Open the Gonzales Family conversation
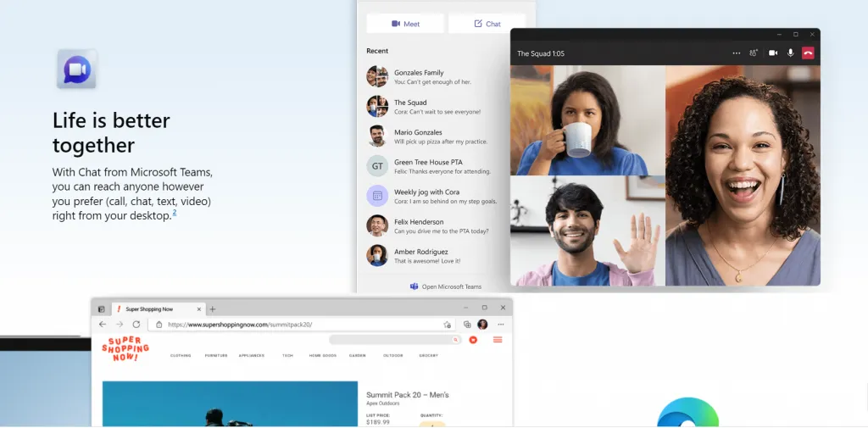This screenshot has width=868, height=428. coord(432,77)
